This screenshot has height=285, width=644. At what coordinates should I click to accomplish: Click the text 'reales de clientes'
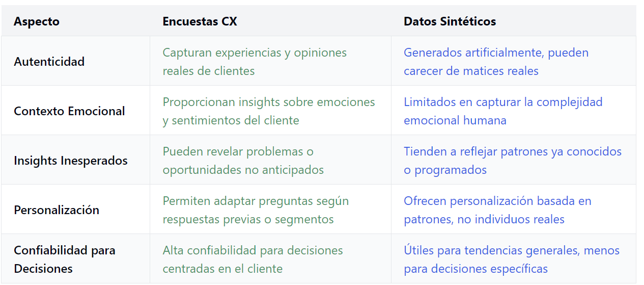pos(209,71)
